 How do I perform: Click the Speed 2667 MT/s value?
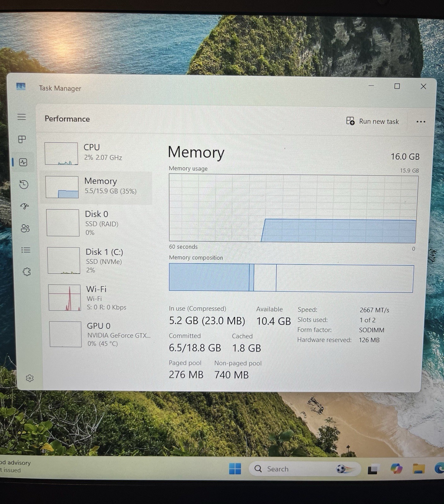374,310
